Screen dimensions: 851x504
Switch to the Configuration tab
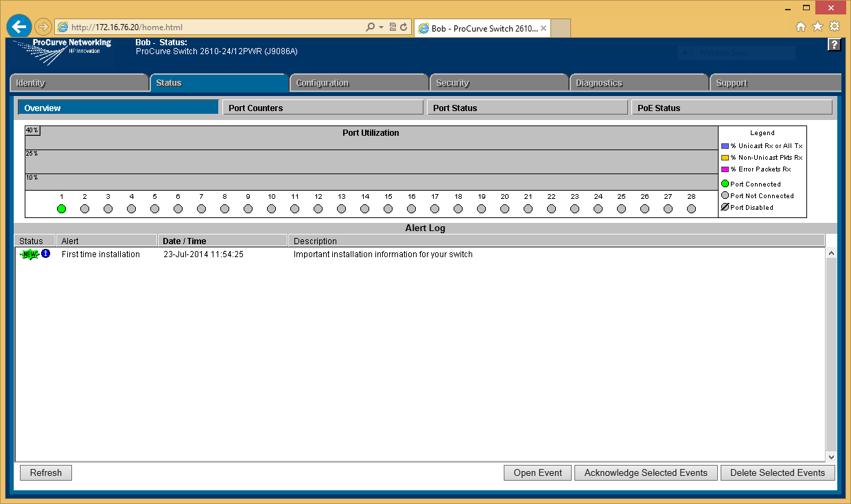point(358,83)
